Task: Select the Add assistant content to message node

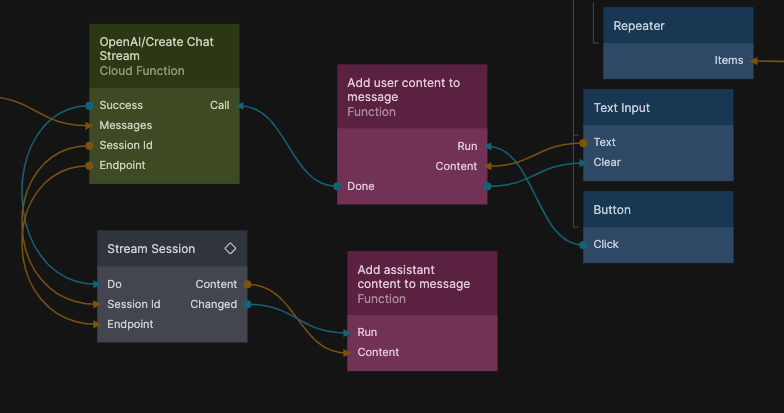Action: click(x=422, y=283)
